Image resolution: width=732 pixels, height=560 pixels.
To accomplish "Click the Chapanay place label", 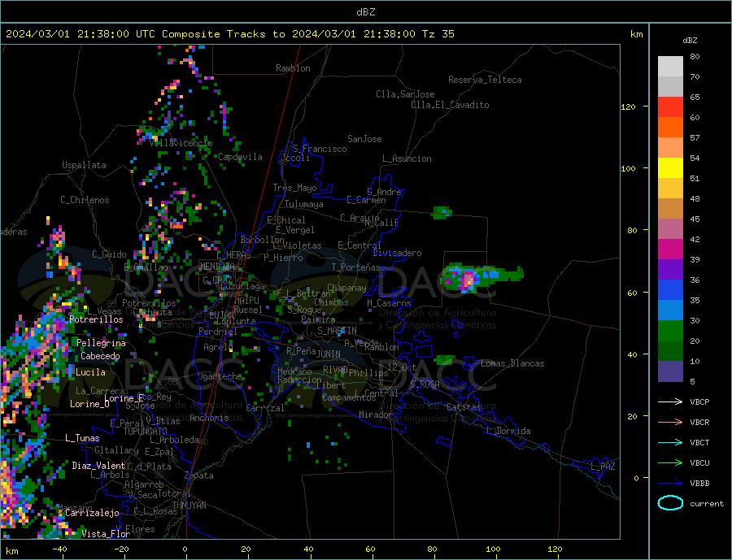I will (346, 288).
